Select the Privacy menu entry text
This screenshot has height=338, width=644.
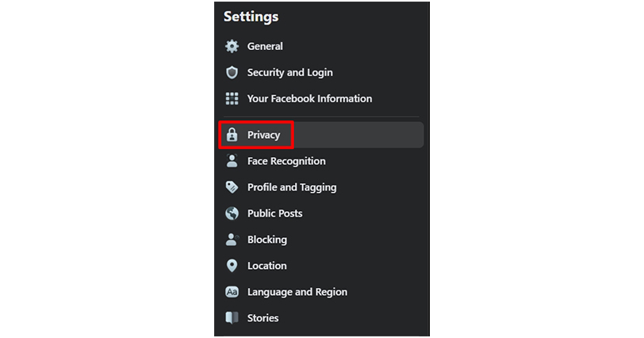pos(263,135)
